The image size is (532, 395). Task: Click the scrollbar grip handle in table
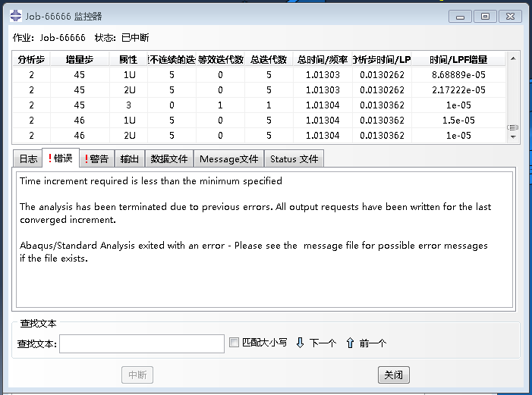[x=513, y=127]
